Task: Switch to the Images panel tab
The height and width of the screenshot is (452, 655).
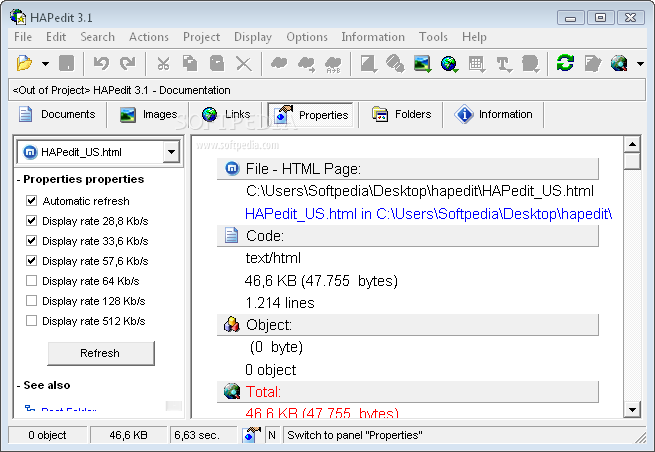Action: [x=148, y=114]
